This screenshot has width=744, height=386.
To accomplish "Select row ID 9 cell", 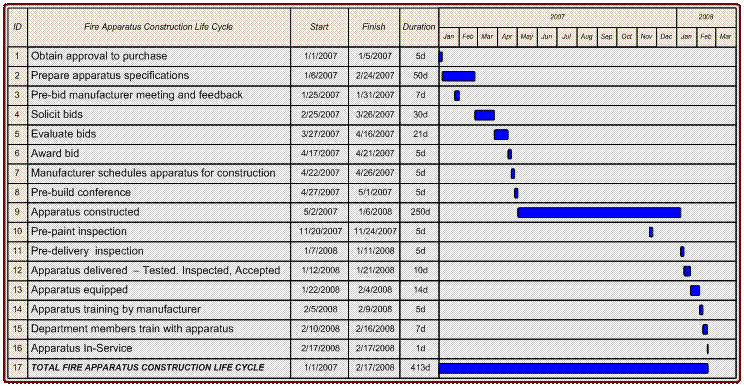I will 18,212.
